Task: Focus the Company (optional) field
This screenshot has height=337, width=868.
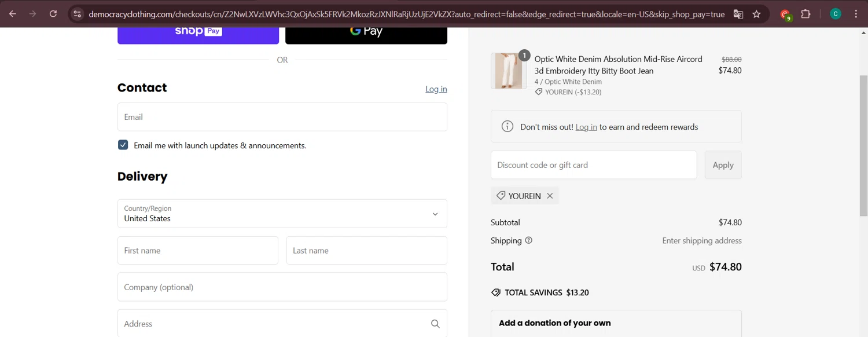Action: (x=282, y=287)
